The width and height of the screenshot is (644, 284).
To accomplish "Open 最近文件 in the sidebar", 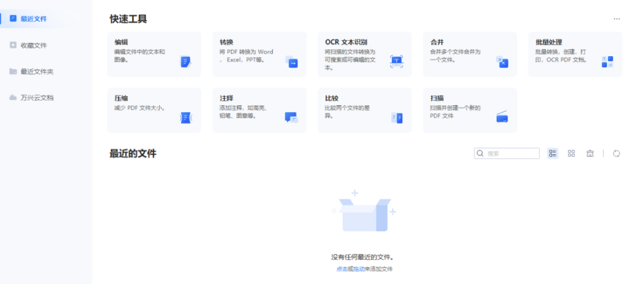I will point(46,19).
